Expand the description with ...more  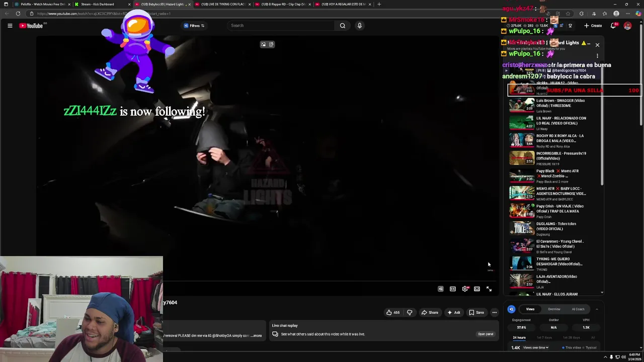[257, 335]
